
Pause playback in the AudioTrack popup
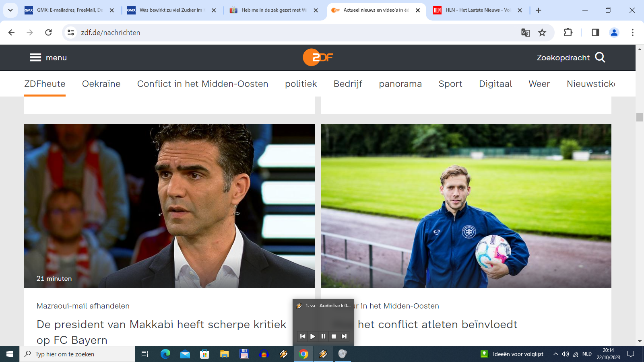(x=323, y=336)
